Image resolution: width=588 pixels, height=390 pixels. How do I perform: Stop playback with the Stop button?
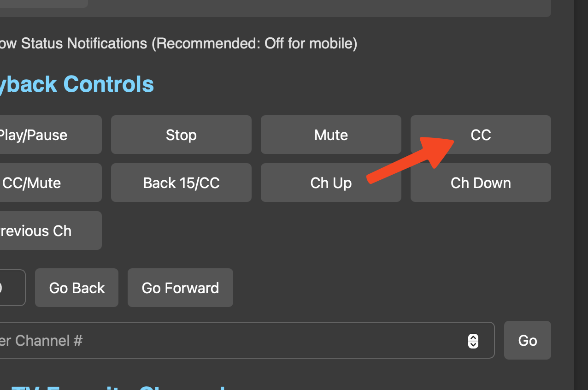click(181, 135)
